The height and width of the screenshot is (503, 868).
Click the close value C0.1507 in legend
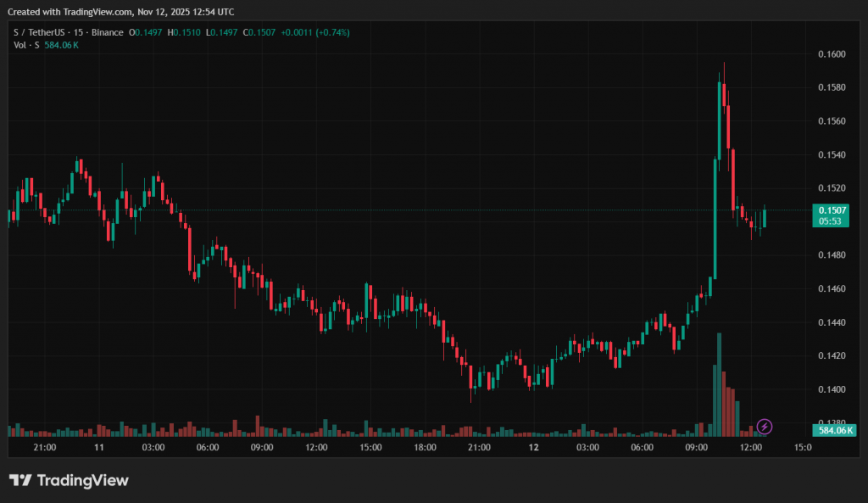pyautogui.click(x=261, y=32)
